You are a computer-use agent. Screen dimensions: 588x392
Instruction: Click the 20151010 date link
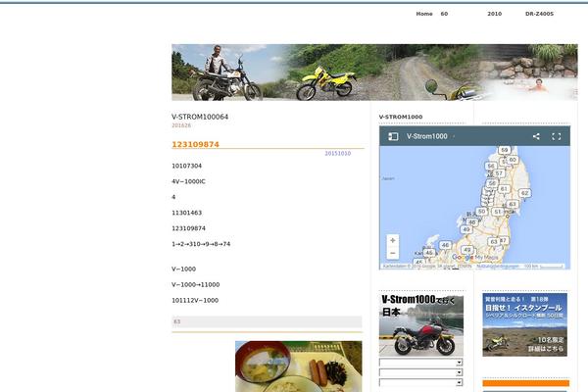337,154
